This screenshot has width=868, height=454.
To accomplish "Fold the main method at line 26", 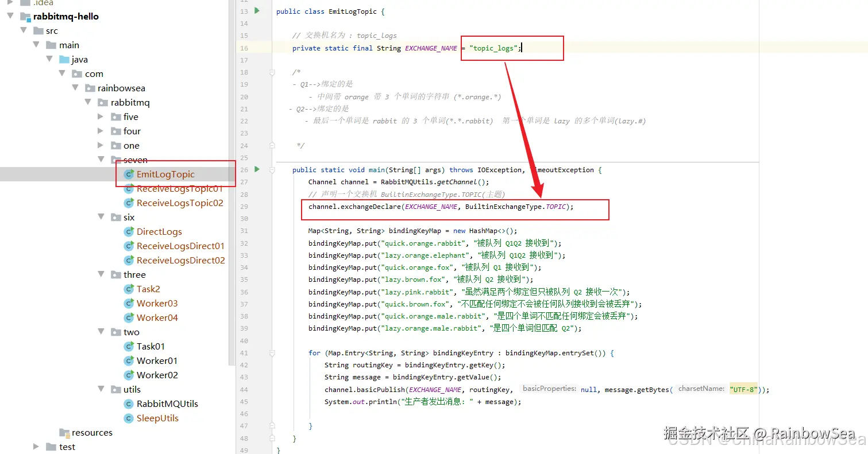I will 272,170.
